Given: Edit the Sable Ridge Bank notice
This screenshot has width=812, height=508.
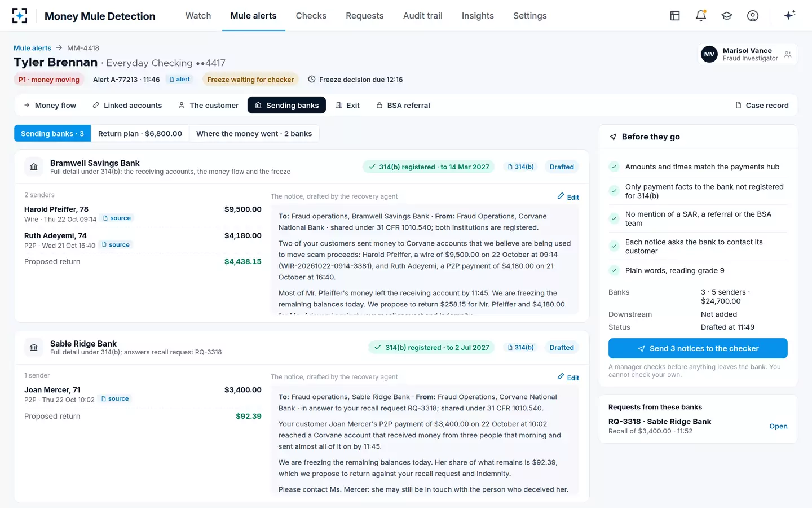Looking at the screenshot, I should [568, 378].
